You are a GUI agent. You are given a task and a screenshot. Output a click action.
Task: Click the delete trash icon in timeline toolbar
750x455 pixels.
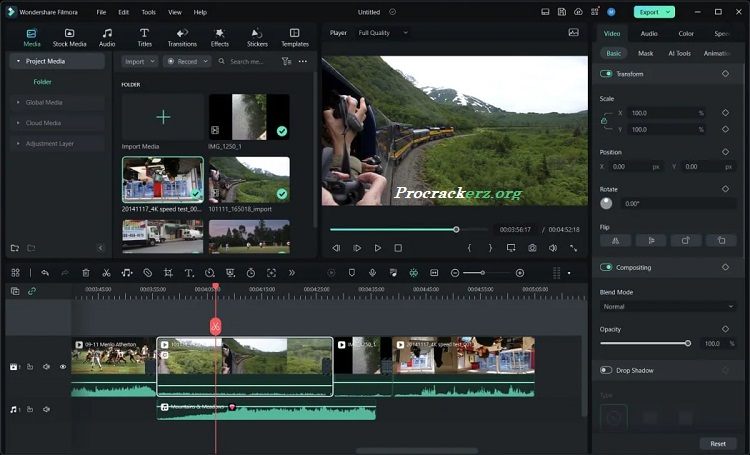(x=85, y=273)
